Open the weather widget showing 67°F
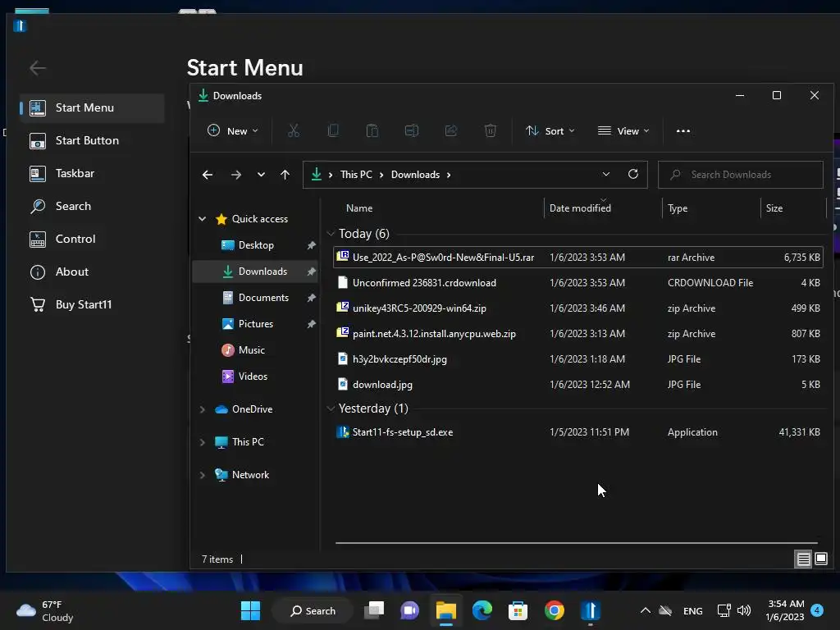 pyautogui.click(x=45, y=610)
